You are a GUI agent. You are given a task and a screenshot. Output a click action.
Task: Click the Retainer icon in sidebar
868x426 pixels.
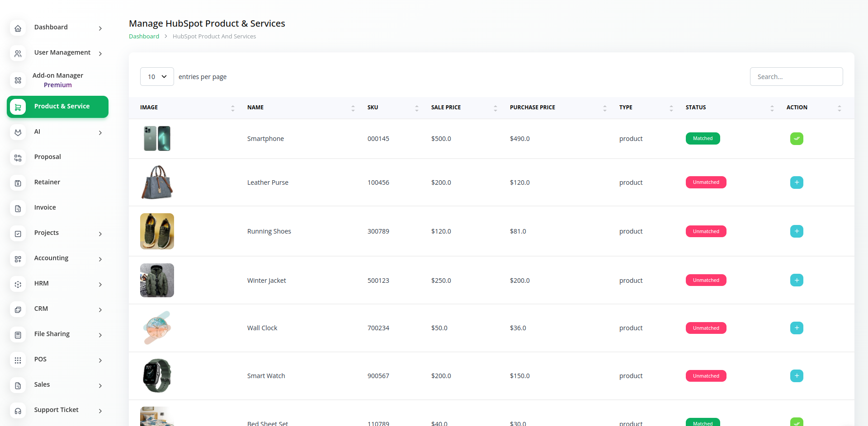pyautogui.click(x=18, y=183)
